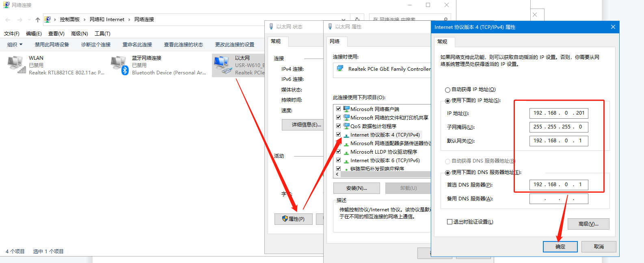Expand 网络和 Internet breadcrumb chevron
644x263 pixels.
click(129, 20)
